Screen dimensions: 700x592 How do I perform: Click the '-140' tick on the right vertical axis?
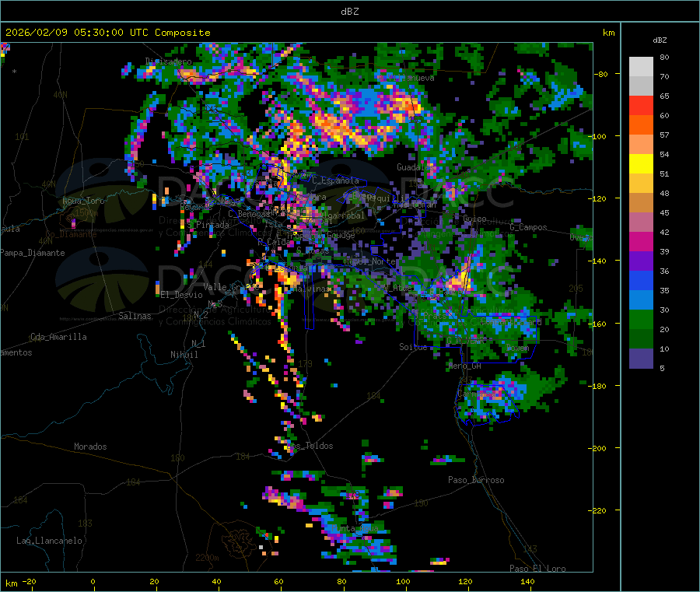point(597,261)
